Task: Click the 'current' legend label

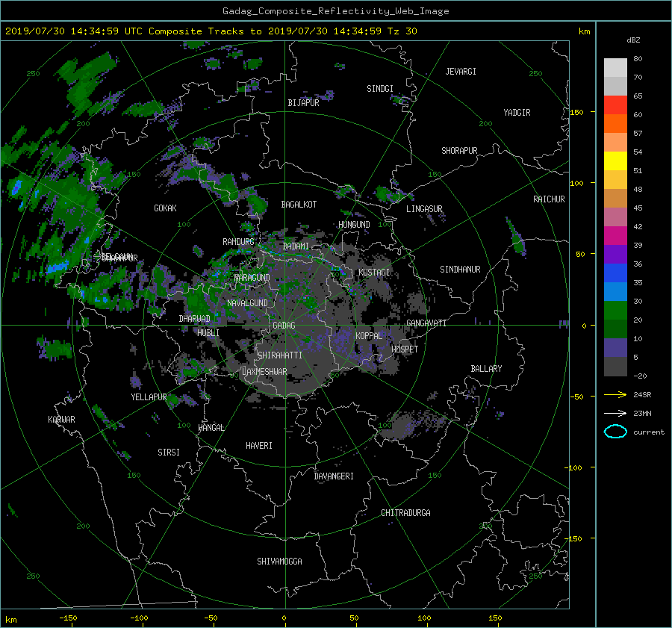Action: [648, 432]
